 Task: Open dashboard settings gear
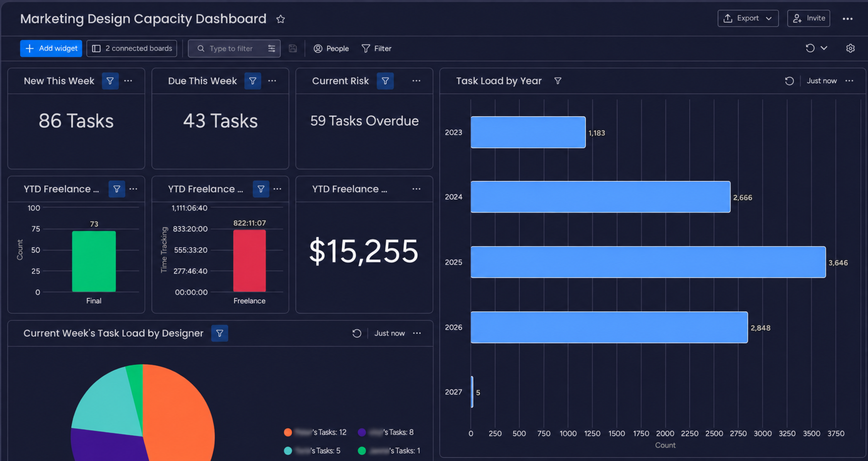click(x=850, y=48)
